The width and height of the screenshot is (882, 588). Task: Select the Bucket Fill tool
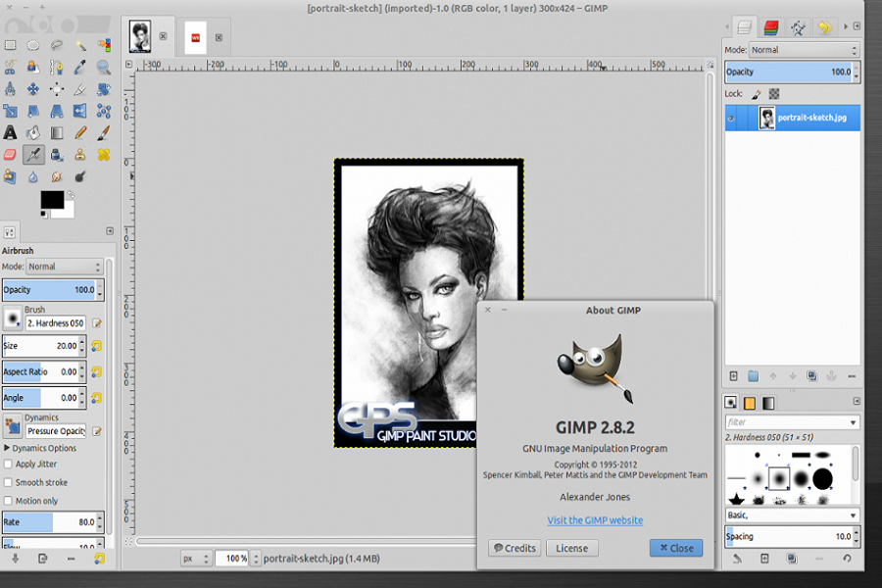[x=33, y=133]
